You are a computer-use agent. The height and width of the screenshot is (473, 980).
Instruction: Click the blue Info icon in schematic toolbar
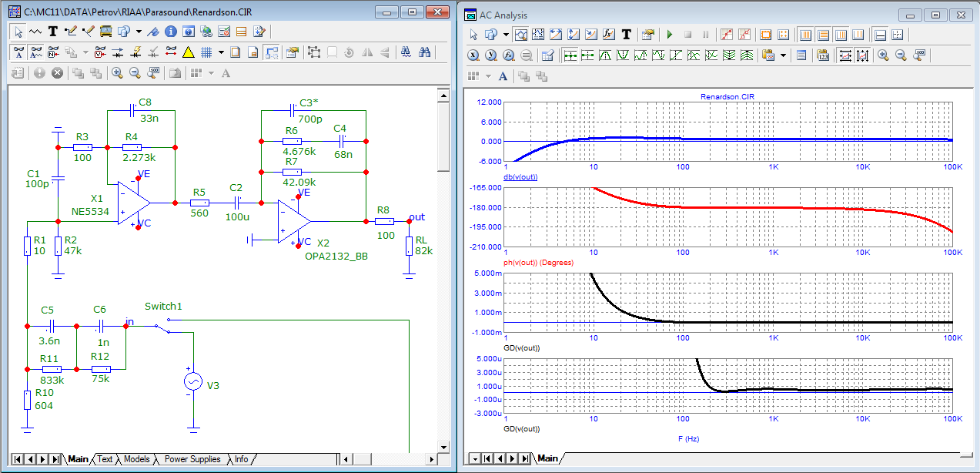tap(170, 32)
